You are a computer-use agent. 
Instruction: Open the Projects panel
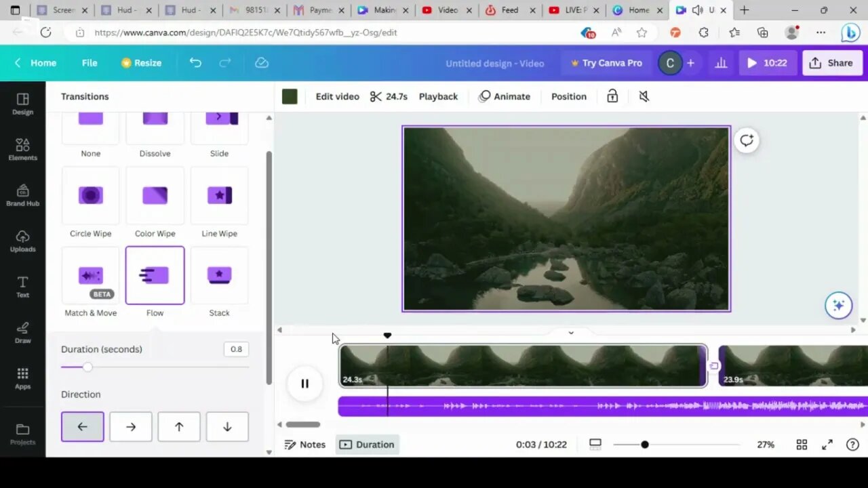(x=22, y=434)
